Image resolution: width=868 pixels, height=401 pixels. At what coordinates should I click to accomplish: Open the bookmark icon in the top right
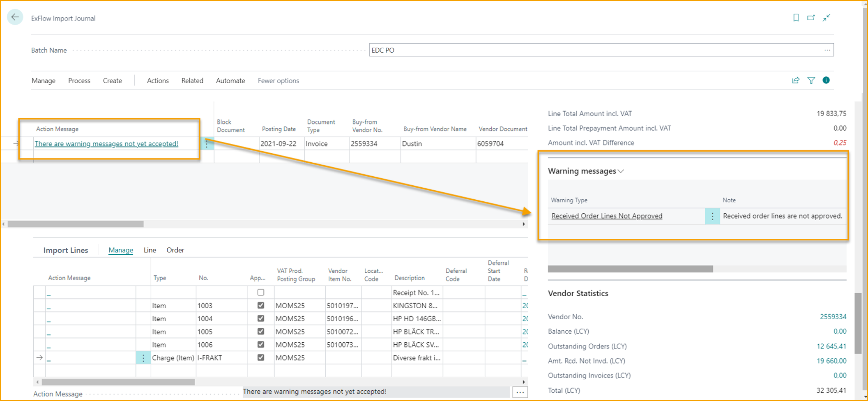pyautogui.click(x=796, y=18)
